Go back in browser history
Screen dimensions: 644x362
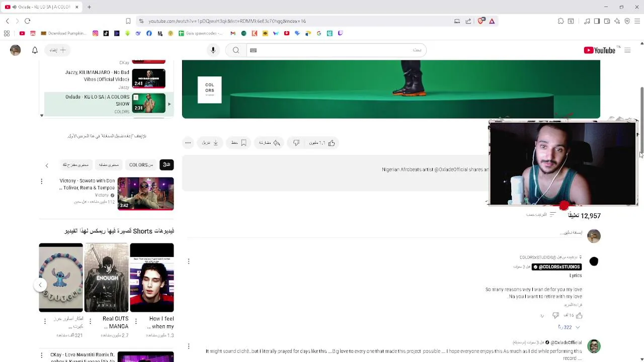click(8, 21)
